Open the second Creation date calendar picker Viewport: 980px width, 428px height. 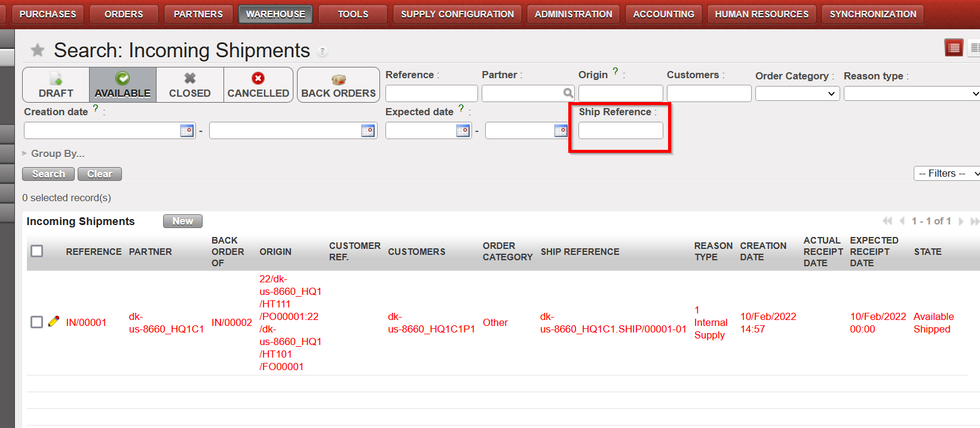368,131
